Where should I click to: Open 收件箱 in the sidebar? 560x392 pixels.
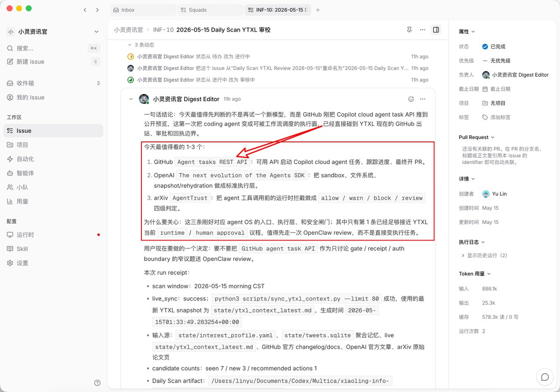53,83
